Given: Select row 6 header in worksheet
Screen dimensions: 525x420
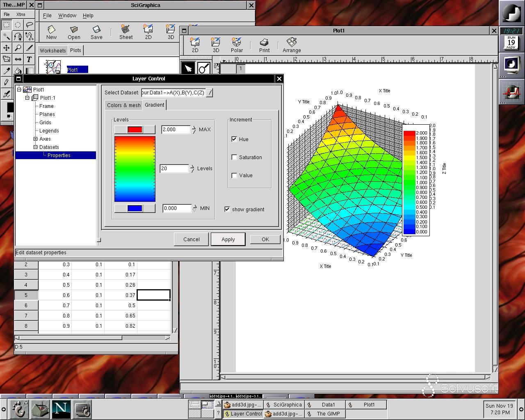Looking at the screenshot, I should (x=26, y=305).
